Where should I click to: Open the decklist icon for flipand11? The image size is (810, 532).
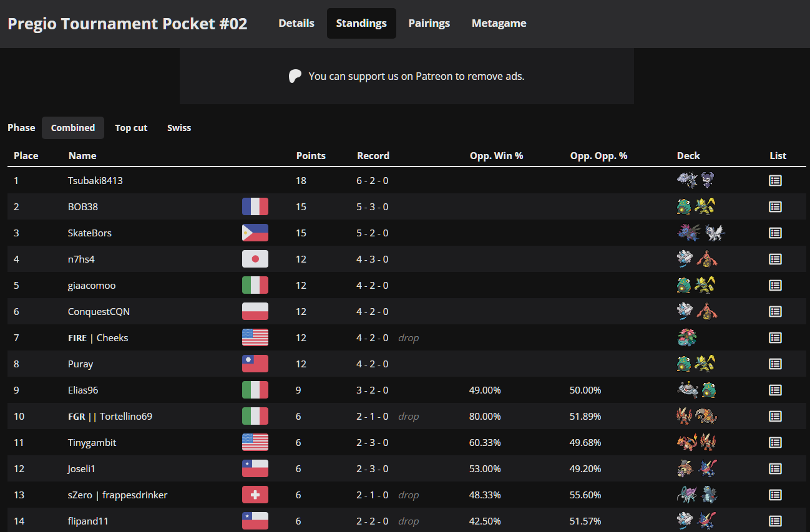[x=775, y=521]
